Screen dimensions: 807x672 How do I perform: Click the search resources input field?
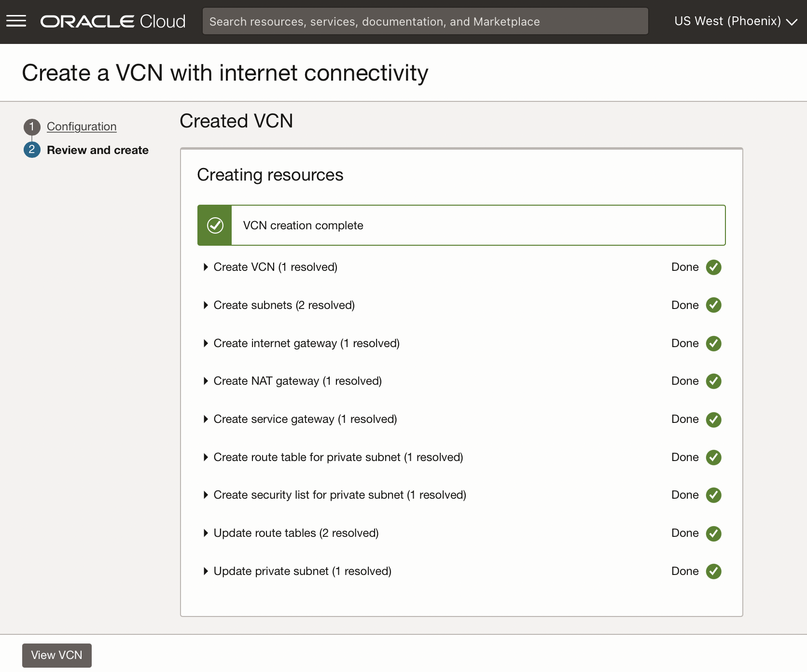[x=425, y=21]
